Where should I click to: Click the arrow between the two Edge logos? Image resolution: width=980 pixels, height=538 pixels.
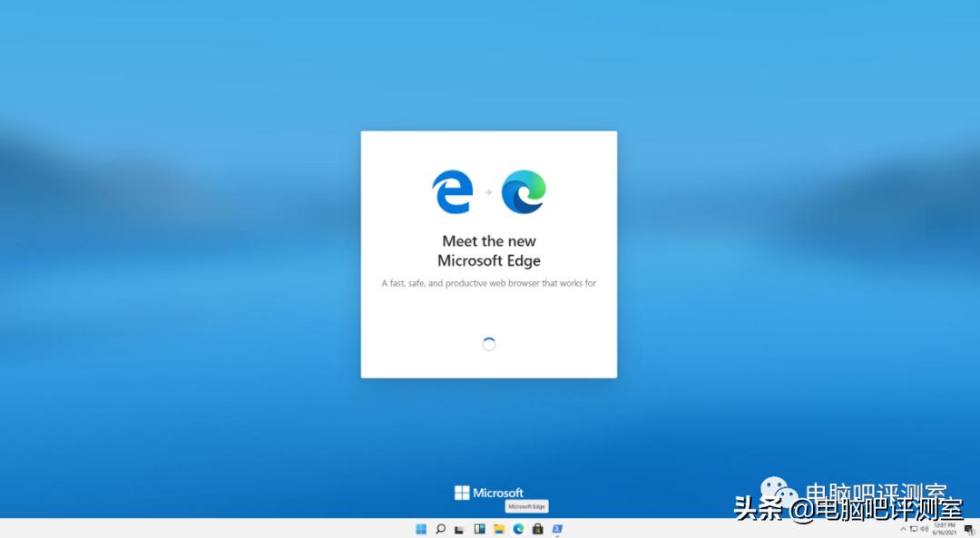(x=489, y=191)
